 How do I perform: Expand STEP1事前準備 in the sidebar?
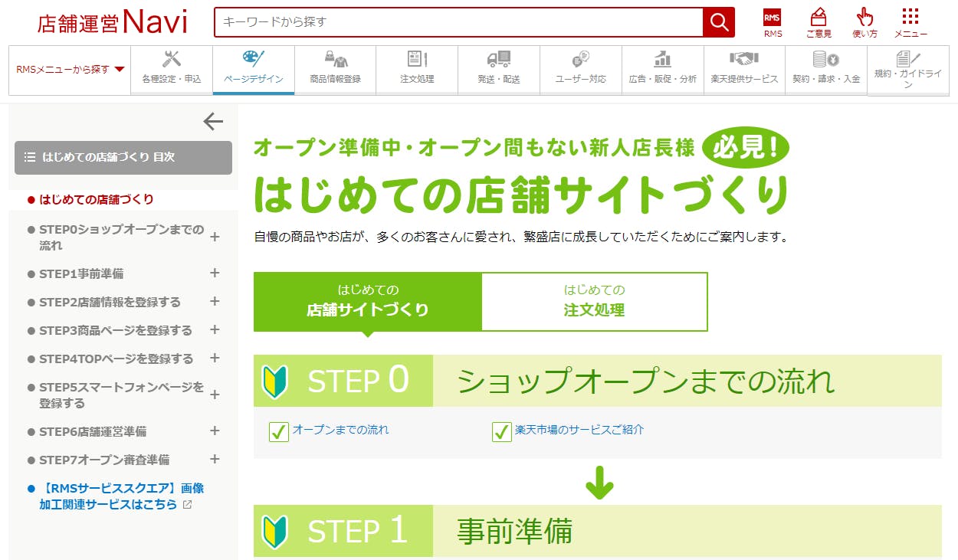coord(215,273)
